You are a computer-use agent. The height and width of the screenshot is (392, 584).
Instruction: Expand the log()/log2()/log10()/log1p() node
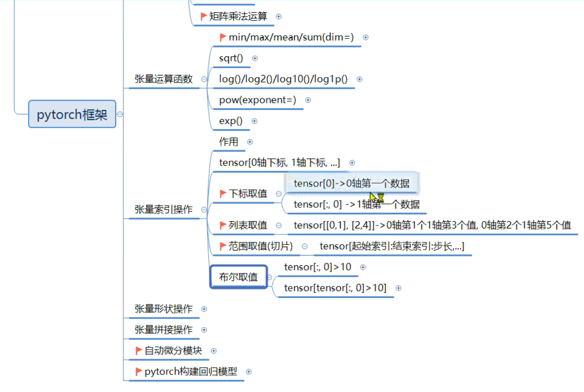[360, 79]
